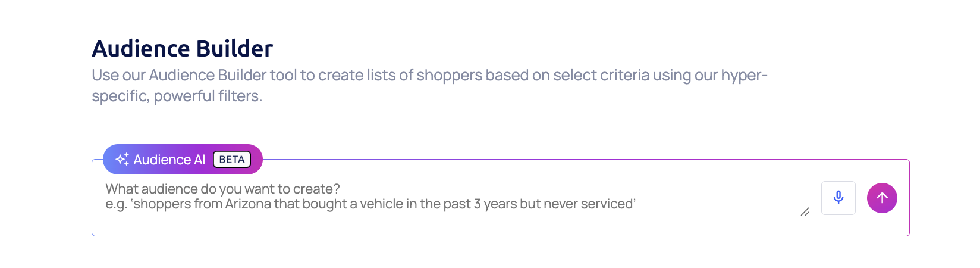The image size is (980, 268).
Task: Click the BETA badge
Action: [232, 160]
